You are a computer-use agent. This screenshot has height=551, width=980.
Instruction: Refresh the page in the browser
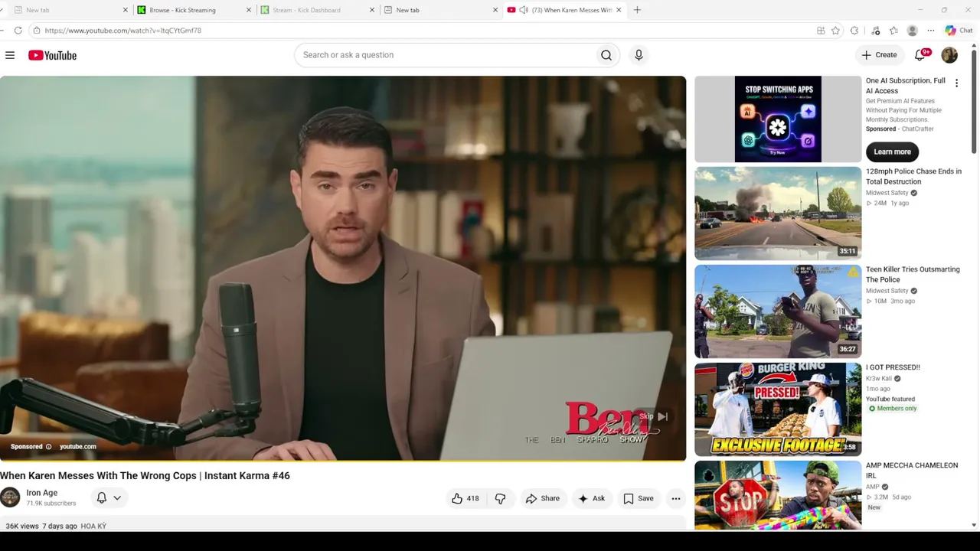[18, 31]
